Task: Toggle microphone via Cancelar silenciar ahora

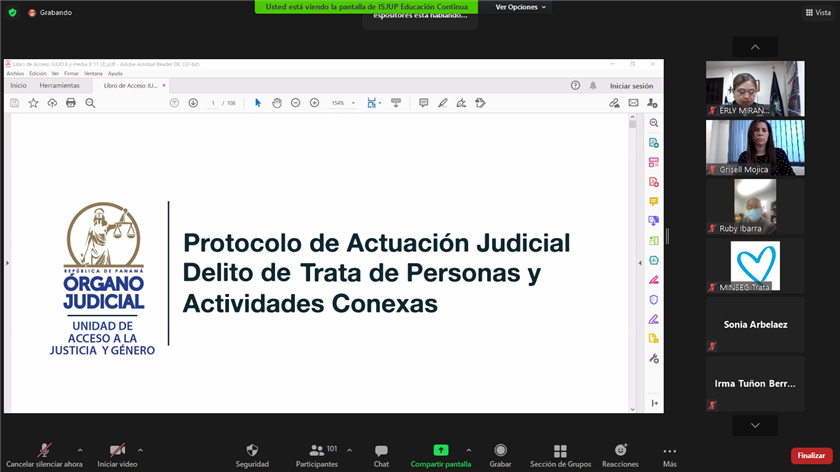Action: [x=44, y=456]
